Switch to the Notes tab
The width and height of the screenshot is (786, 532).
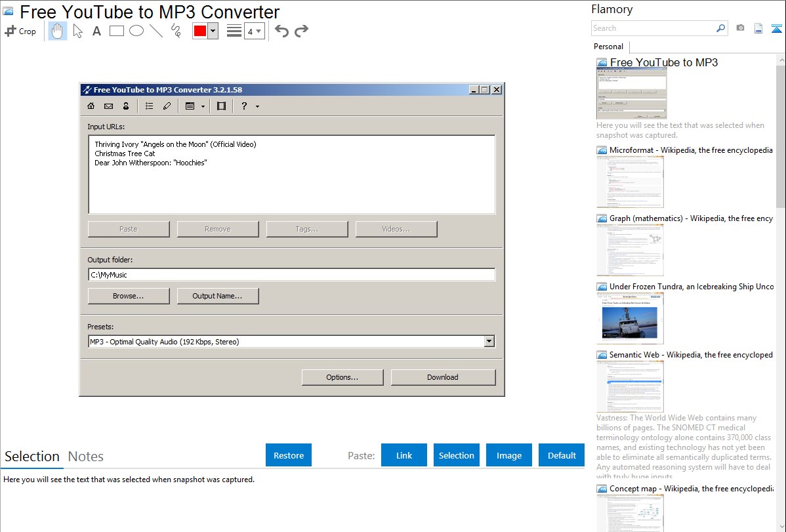click(x=86, y=457)
